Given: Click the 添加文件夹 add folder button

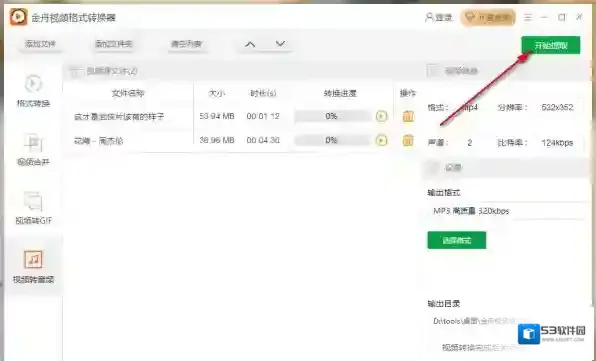Looking at the screenshot, I should pyautogui.click(x=114, y=44).
